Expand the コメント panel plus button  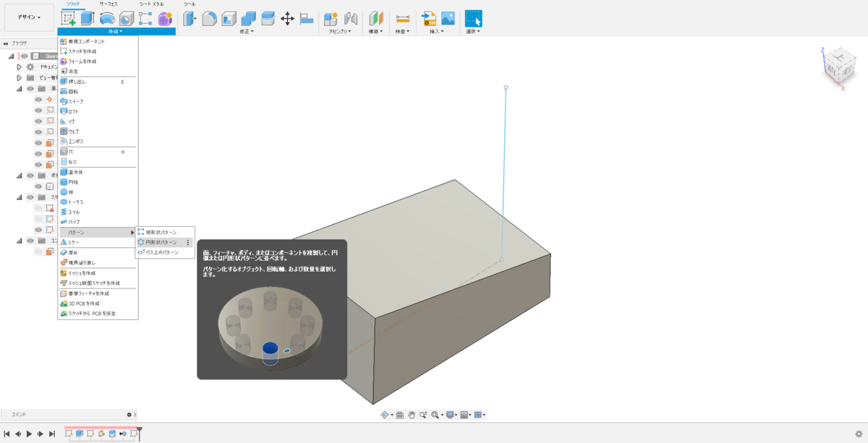pos(129,415)
